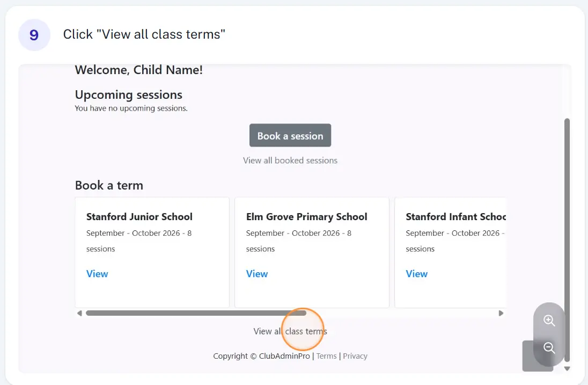Click the zoom out magnifier icon
The image size is (588, 385).
[549, 348]
